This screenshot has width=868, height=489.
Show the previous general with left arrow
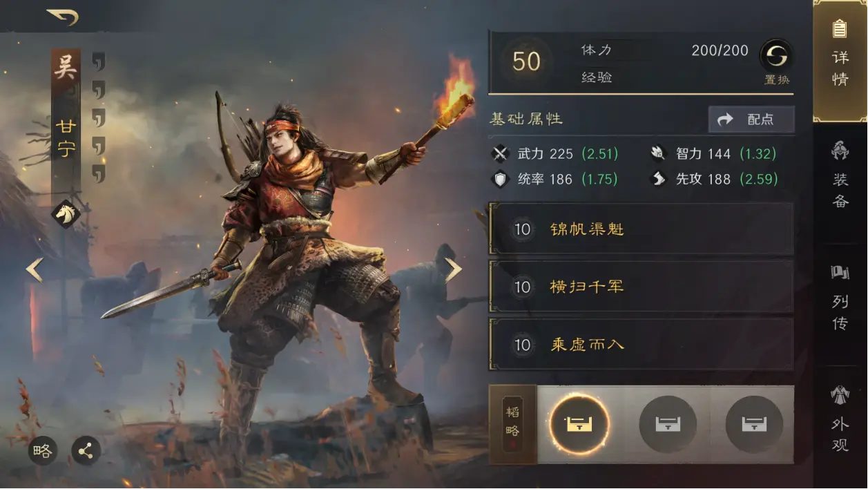(x=35, y=269)
